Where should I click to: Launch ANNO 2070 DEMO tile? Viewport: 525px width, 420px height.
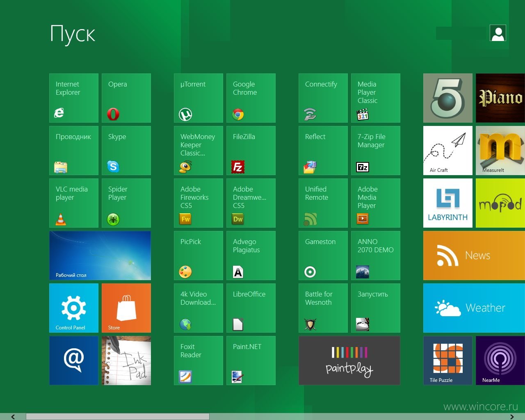(x=376, y=256)
